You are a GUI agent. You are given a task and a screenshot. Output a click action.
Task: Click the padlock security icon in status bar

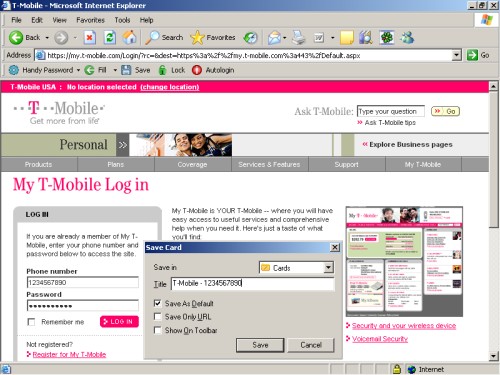[397, 369]
